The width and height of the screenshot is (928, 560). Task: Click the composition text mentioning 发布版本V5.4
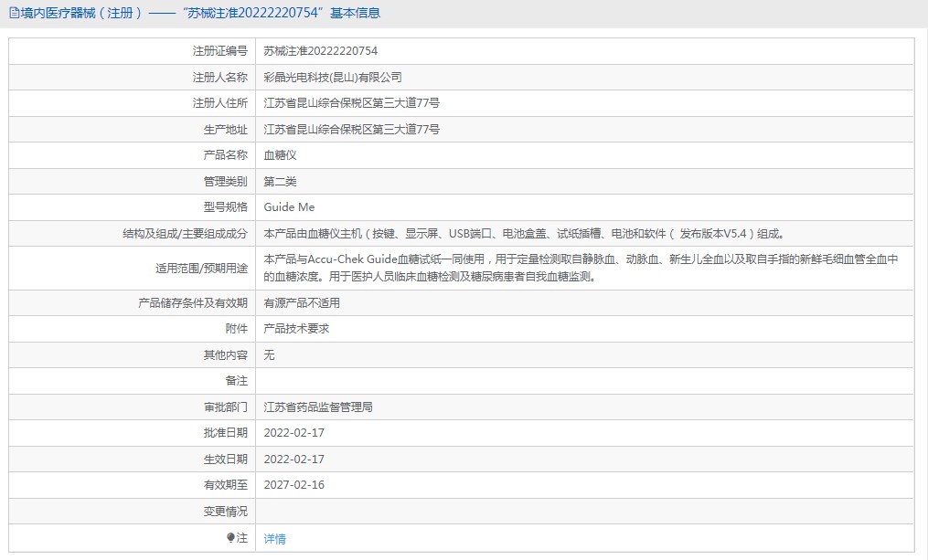click(x=525, y=234)
